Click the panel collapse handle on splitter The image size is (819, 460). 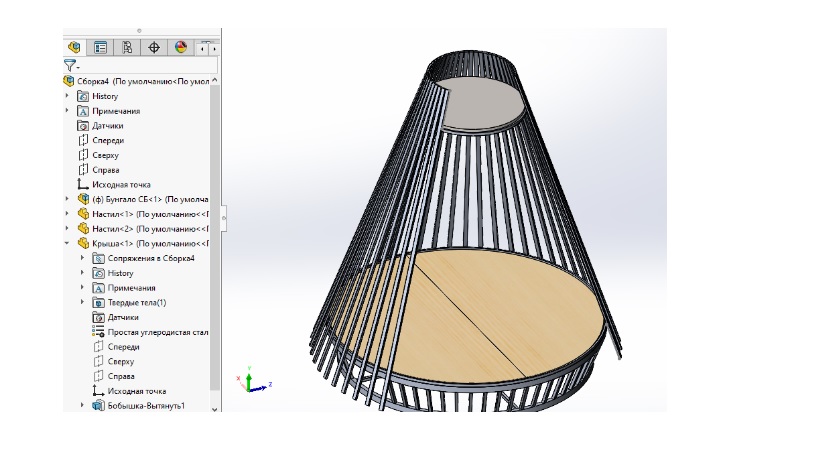[x=224, y=216]
